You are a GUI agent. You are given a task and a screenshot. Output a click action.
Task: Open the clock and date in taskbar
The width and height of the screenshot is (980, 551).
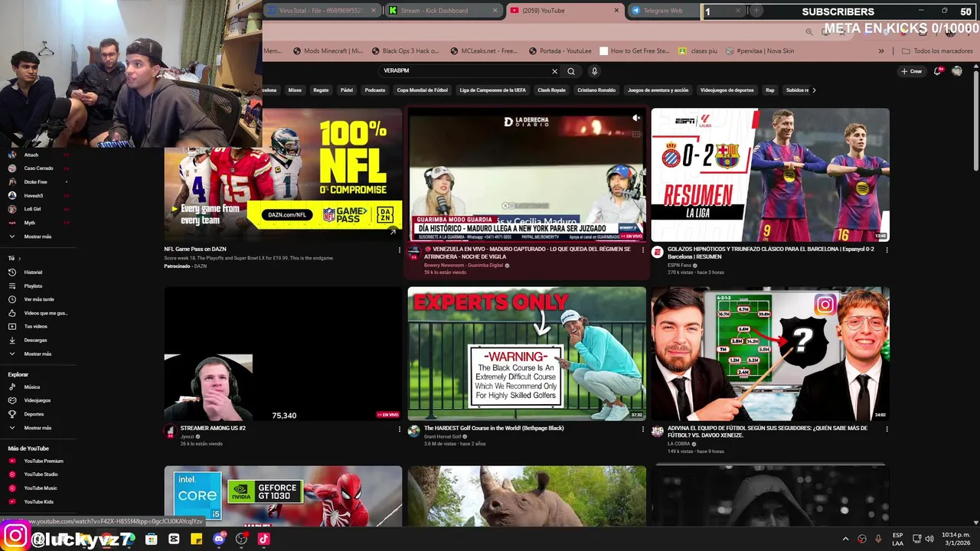coord(955,539)
